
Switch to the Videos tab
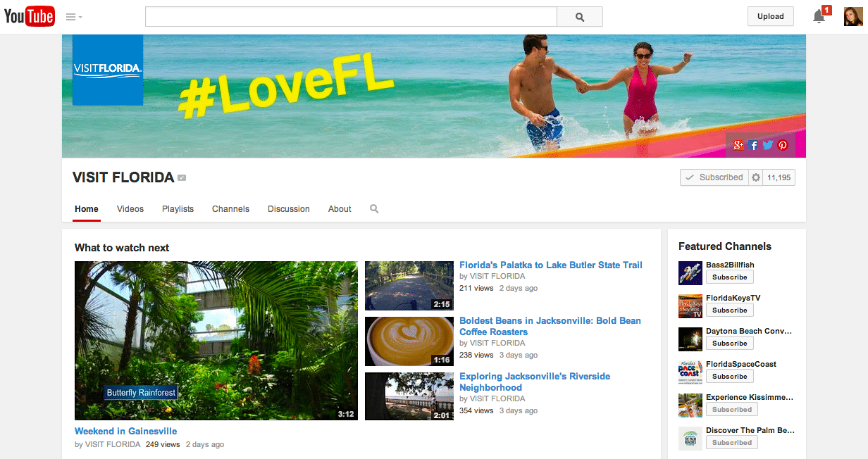click(130, 209)
